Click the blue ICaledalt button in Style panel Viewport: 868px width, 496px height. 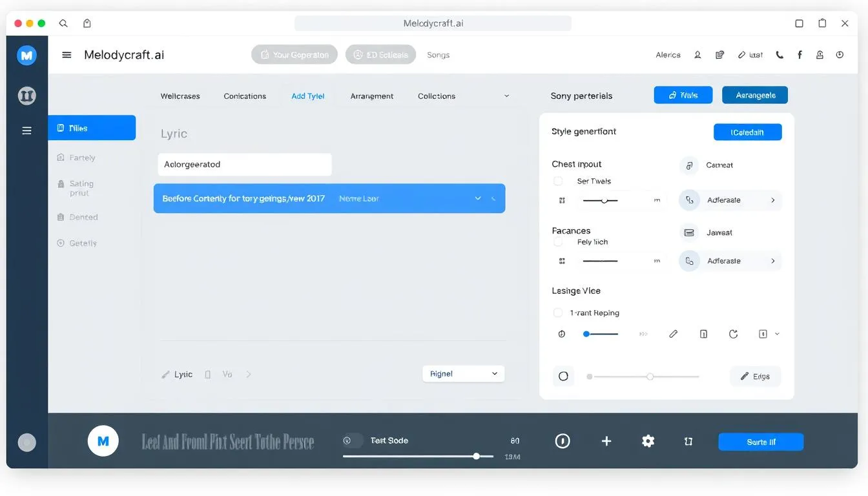pyautogui.click(x=747, y=132)
